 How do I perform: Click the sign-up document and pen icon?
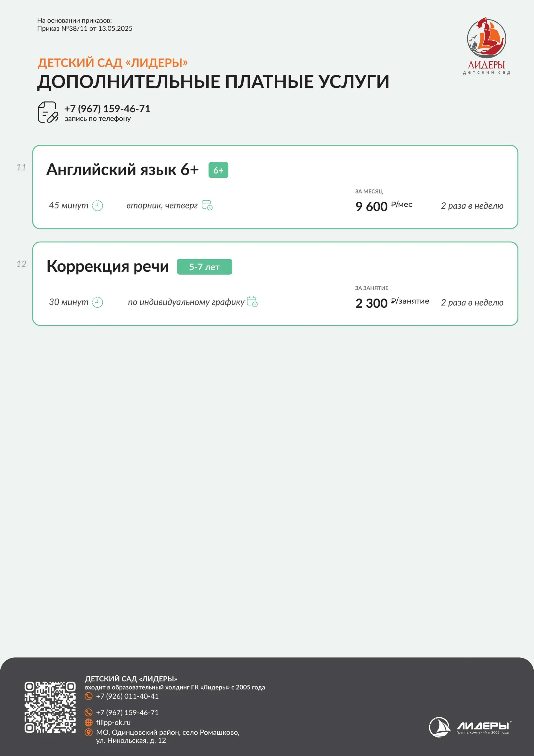coord(48,112)
